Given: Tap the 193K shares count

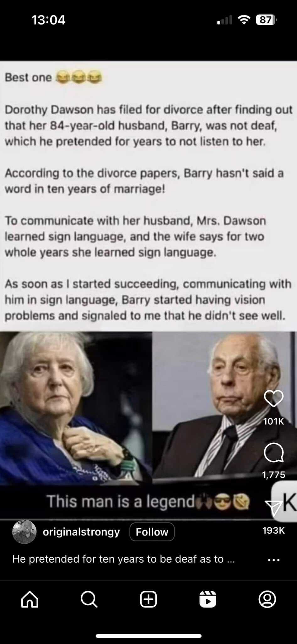Looking at the screenshot, I should click(x=274, y=530).
